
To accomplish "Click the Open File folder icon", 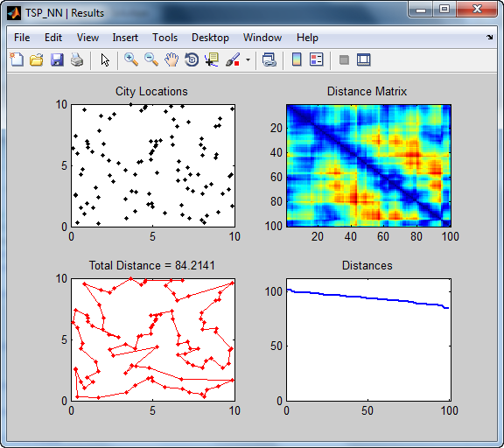I will coord(37,59).
